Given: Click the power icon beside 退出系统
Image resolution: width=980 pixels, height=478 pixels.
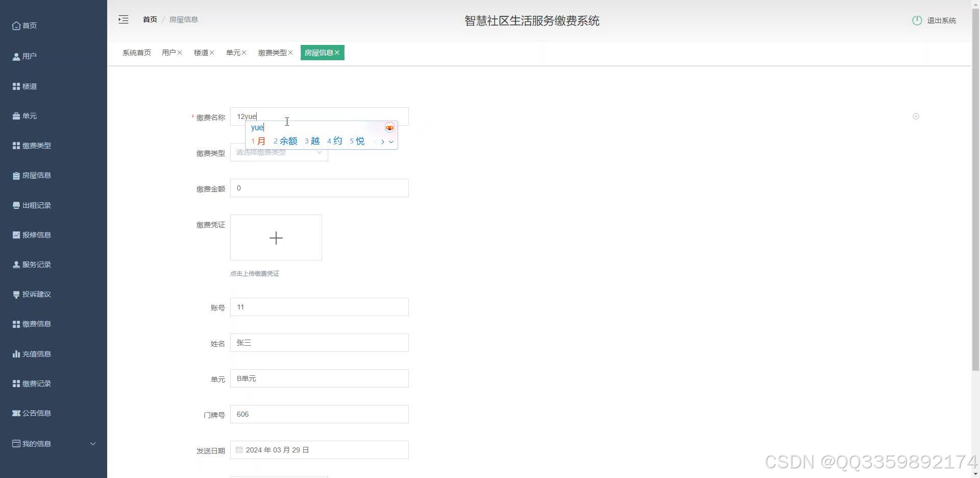Looking at the screenshot, I should [917, 20].
